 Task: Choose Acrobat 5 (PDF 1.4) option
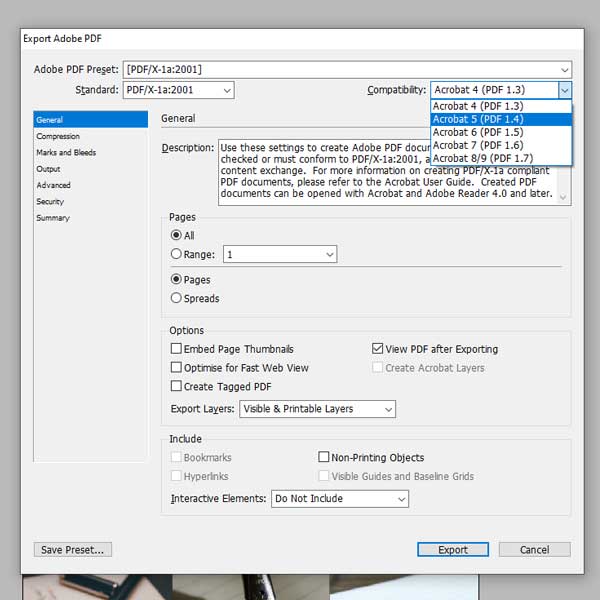pos(501,119)
